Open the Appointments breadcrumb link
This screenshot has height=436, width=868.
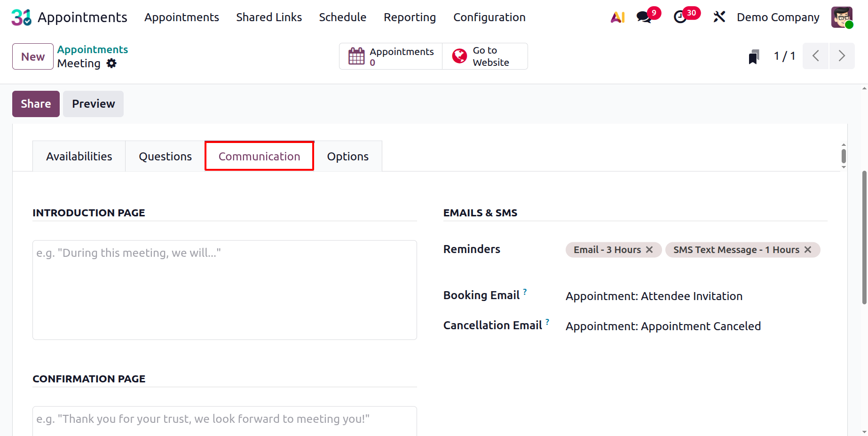click(92, 49)
